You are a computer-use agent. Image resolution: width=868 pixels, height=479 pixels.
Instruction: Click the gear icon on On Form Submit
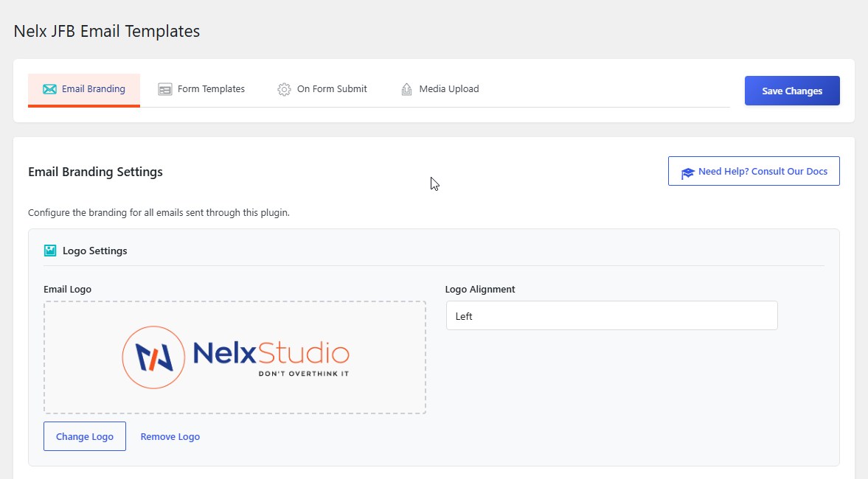tap(284, 89)
